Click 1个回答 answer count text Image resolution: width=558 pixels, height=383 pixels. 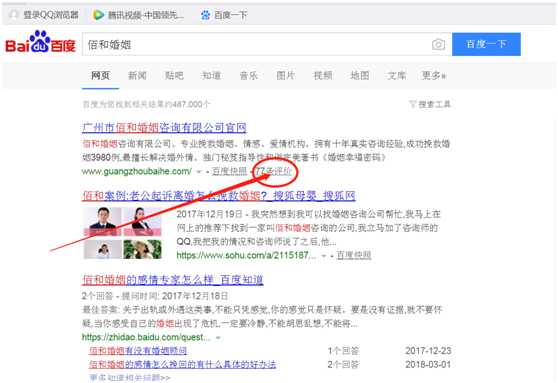(x=343, y=351)
